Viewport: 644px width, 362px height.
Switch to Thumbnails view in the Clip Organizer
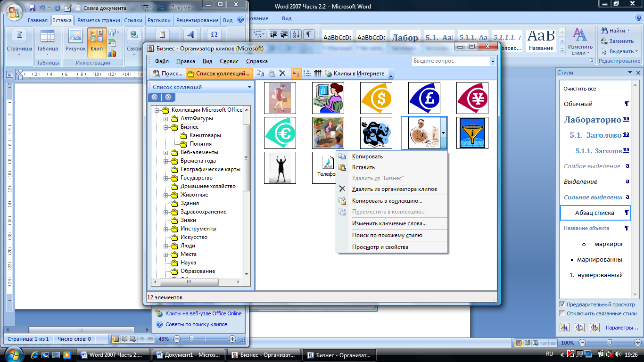click(x=296, y=74)
